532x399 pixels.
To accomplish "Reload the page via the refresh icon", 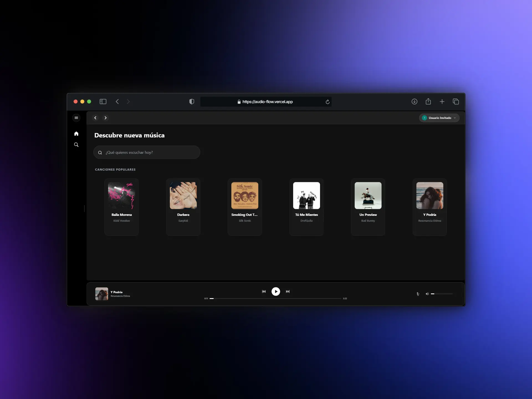I will tap(328, 102).
